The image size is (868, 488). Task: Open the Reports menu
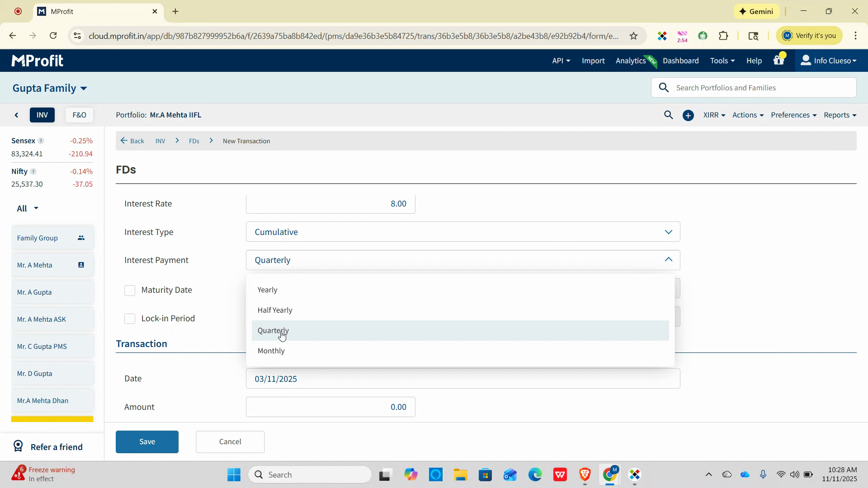pos(840,115)
